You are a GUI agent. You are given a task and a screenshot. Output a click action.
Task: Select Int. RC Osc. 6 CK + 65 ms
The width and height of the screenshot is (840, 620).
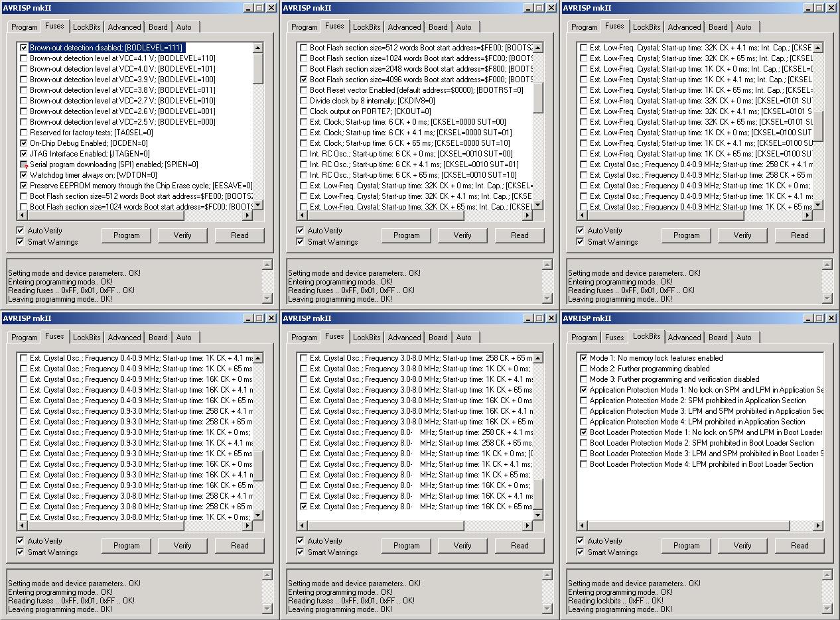(x=304, y=175)
